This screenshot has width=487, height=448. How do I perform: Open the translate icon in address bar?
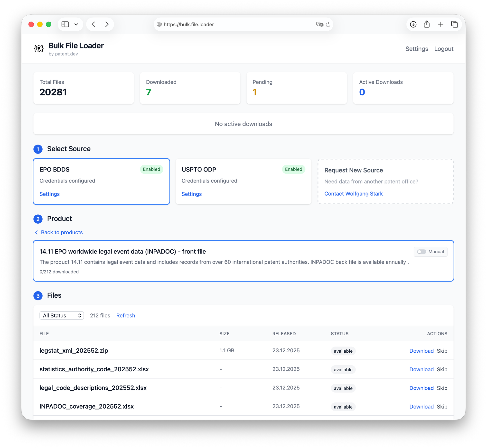[319, 24]
